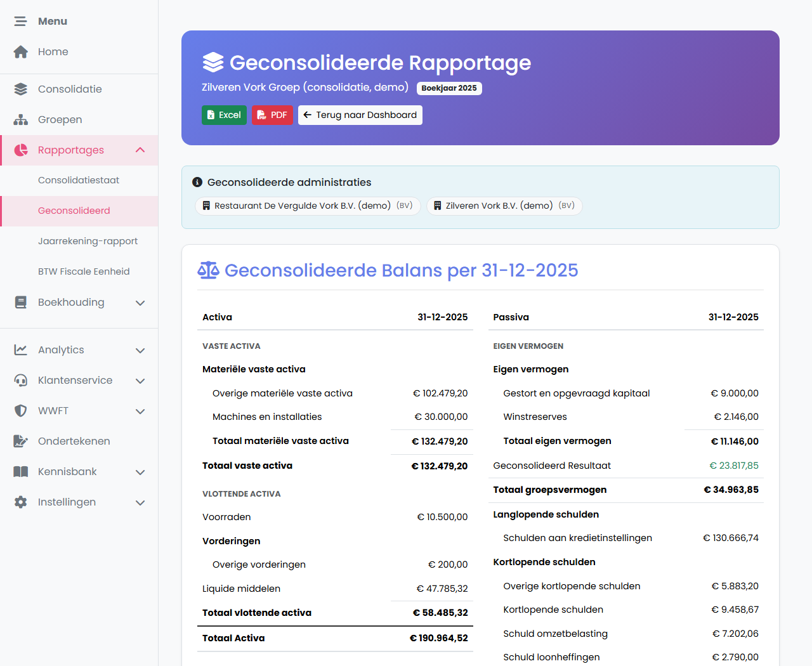Select the Geconsolideerd submenu item
Image resolution: width=812 pixels, height=666 pixels.
pos(79,211)
